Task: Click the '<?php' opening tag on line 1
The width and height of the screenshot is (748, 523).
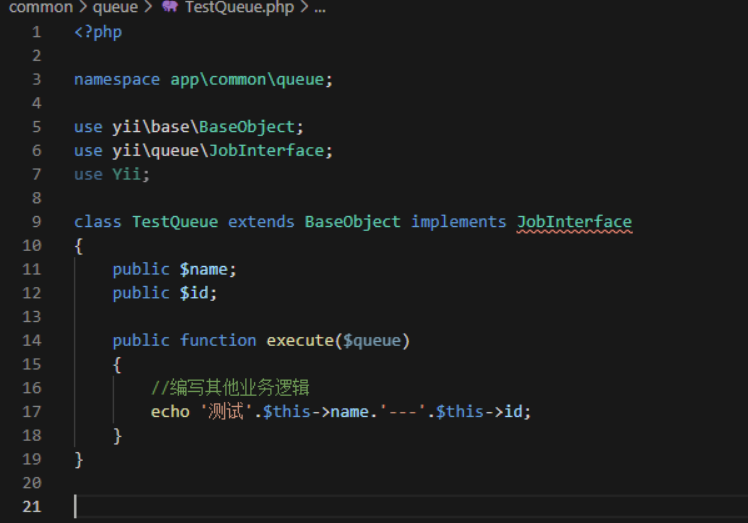Action: click(98, 32)
